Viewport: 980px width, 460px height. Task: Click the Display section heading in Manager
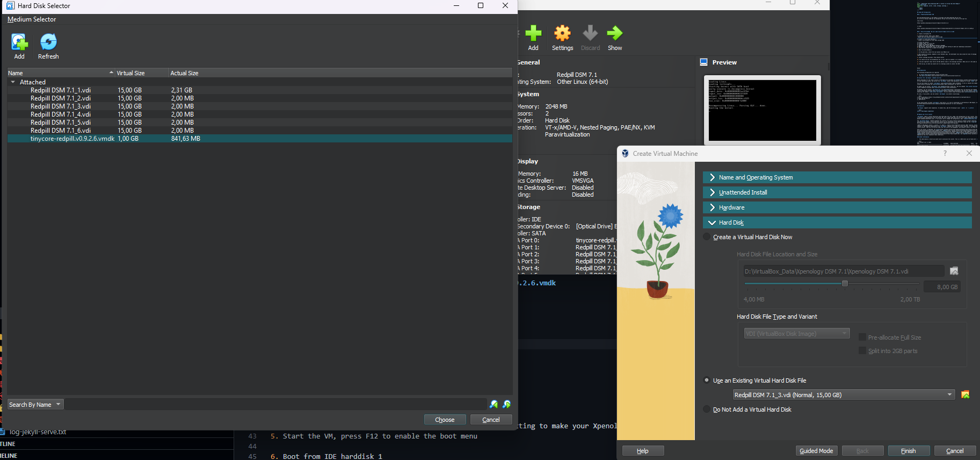click(528, 161)
